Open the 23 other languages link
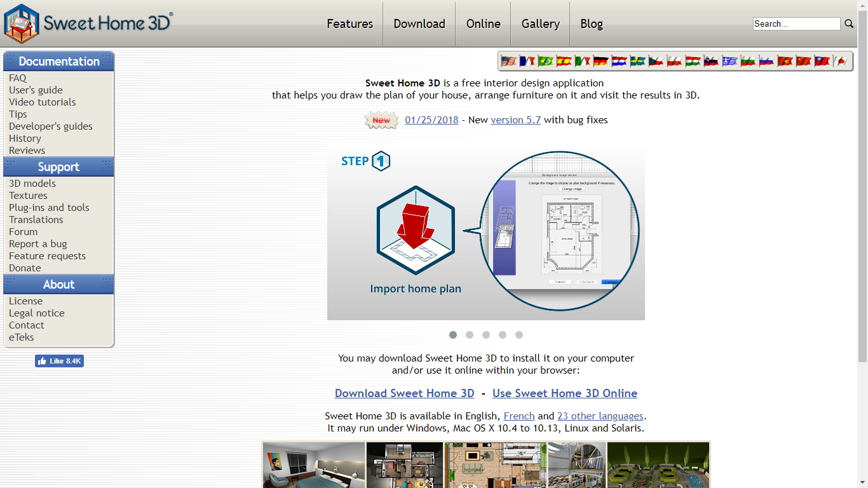 click(x=600, y=416)
